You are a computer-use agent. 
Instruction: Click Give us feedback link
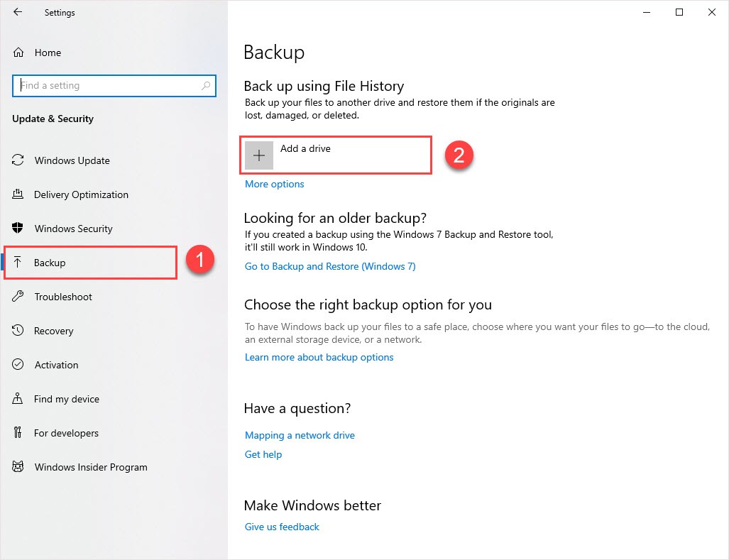pyautogui.click(x=282, y=527)
